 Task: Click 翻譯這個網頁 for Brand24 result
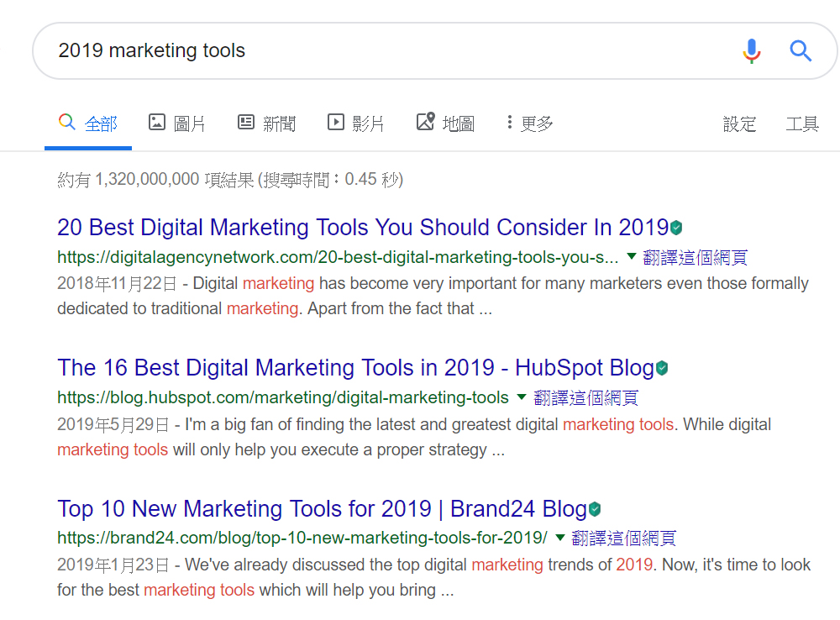click(x=623, y=539)
